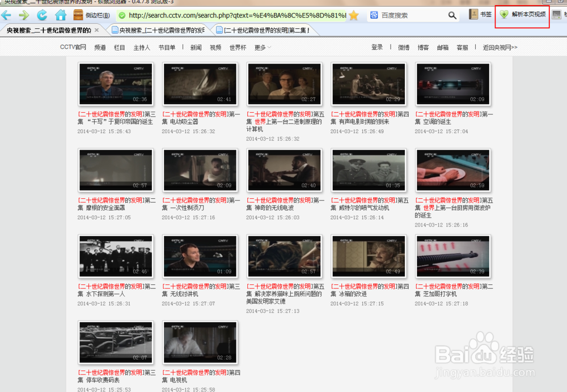Open CCTV官网 nav link
Screen dimensions: 567x392
[x=73, y=48]
